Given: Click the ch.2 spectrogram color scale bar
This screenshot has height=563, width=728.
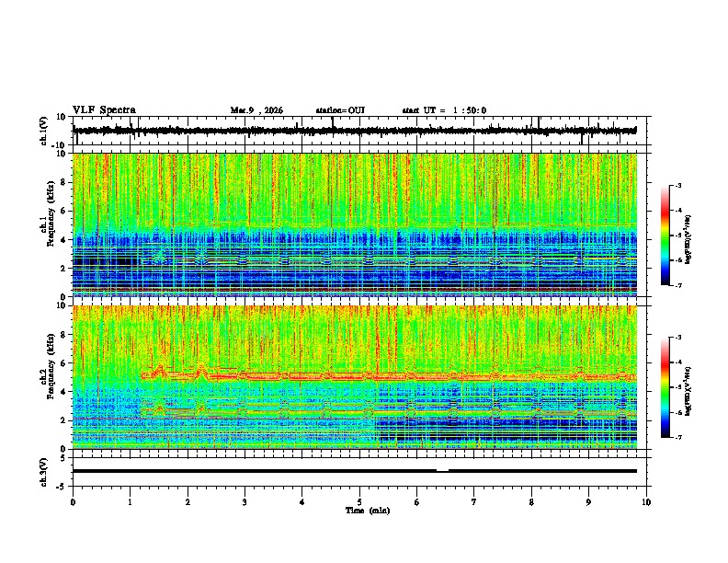Looking at the screenshot, I should click(x=665, y=387).
